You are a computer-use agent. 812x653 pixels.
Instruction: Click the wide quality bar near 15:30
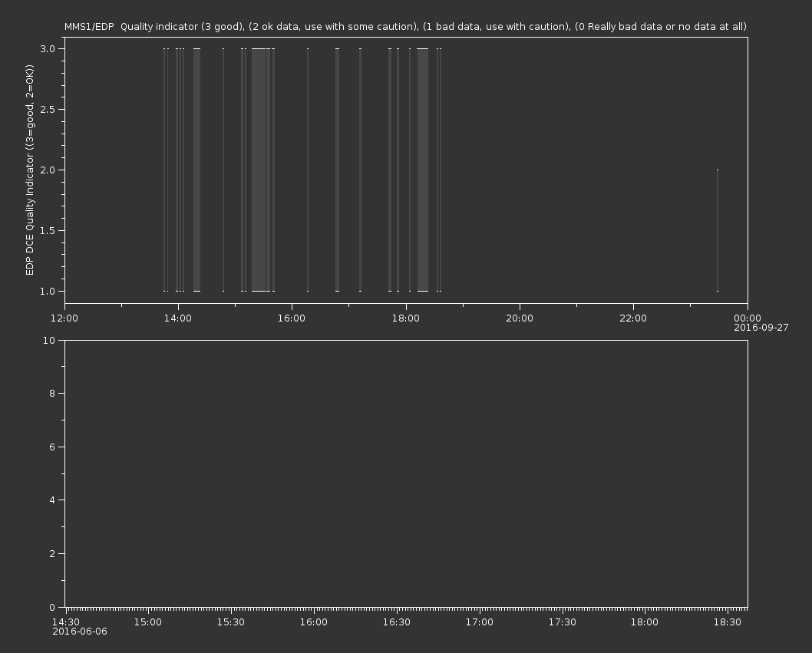259,170
